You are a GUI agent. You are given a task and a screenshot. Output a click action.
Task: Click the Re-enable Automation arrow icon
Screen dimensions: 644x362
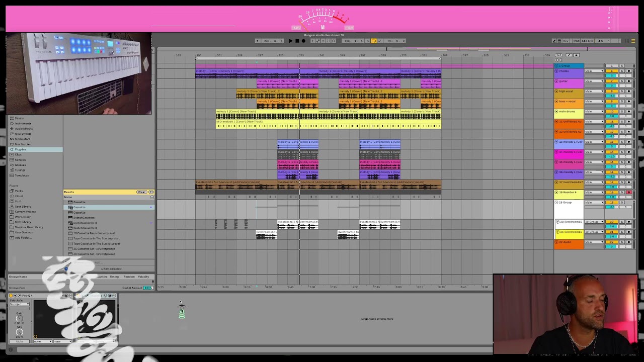pyautogui.click(x=323, y=41)
